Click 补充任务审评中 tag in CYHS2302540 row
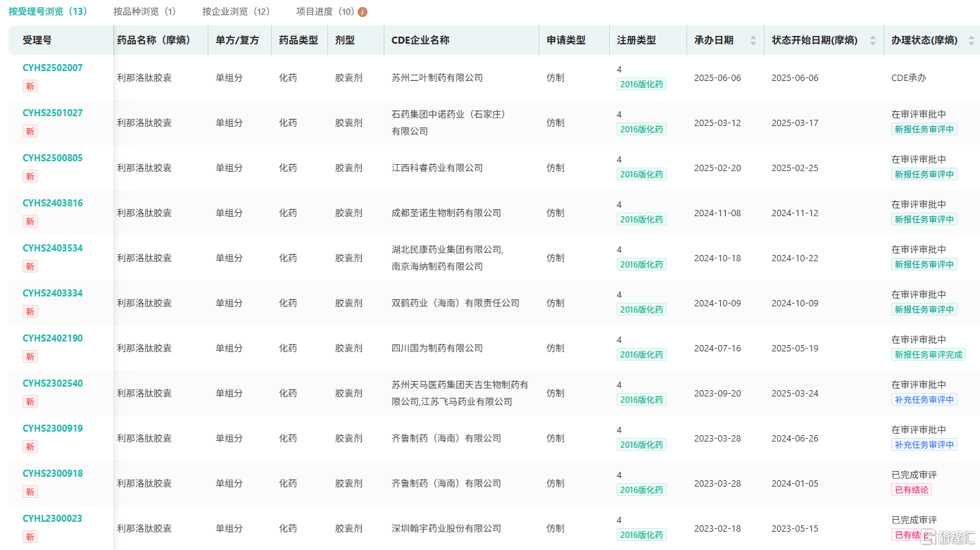 pyautogui.click(x=924, y=400)
